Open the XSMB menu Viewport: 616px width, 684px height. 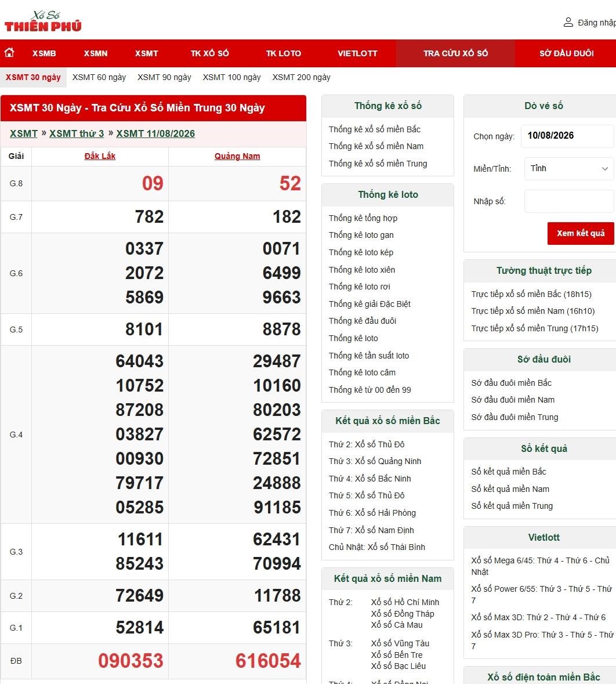(44, 53)
